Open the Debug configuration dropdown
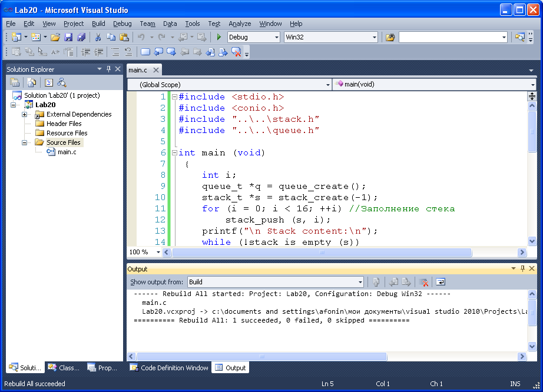The height and width of the screenshot is (392, 543). point(276,37)
